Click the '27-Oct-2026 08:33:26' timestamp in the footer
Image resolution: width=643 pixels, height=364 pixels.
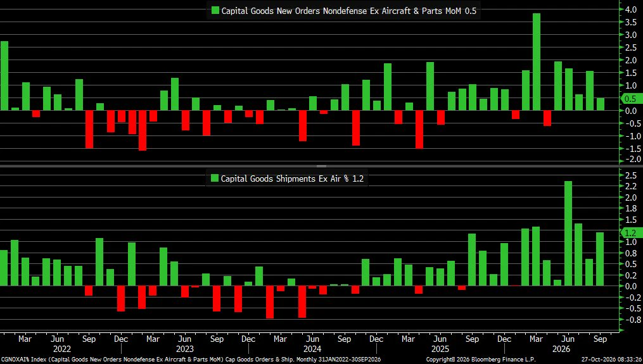point(611,360)
